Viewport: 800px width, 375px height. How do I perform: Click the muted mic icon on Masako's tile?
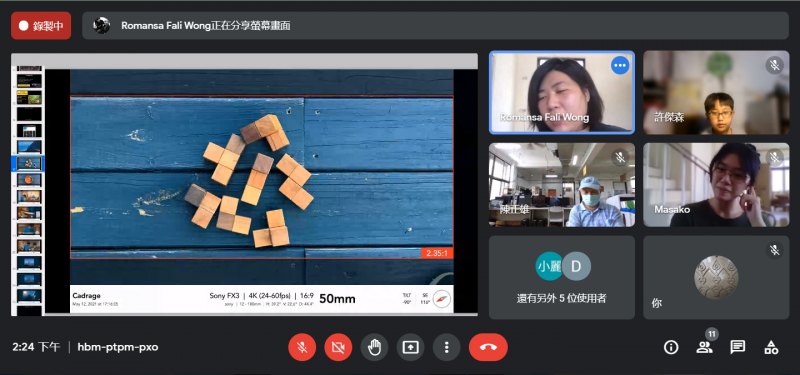[x=774, y=157]
